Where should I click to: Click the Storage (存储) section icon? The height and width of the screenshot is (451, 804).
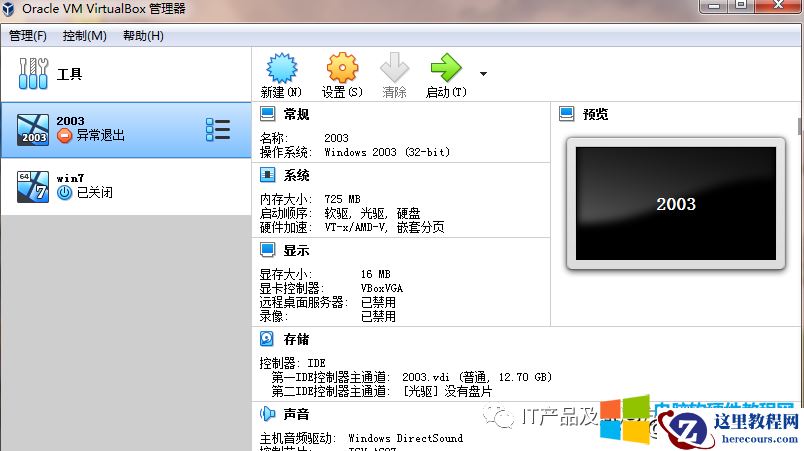point(267,339)
